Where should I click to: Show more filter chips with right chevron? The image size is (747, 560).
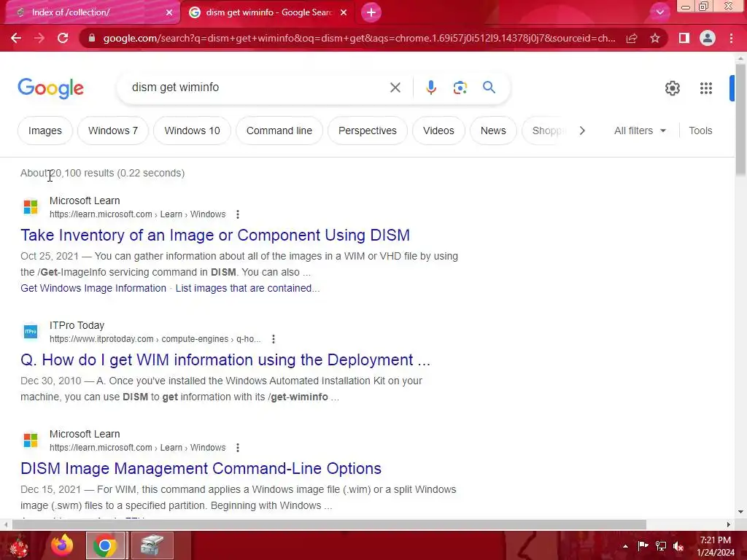582,131
